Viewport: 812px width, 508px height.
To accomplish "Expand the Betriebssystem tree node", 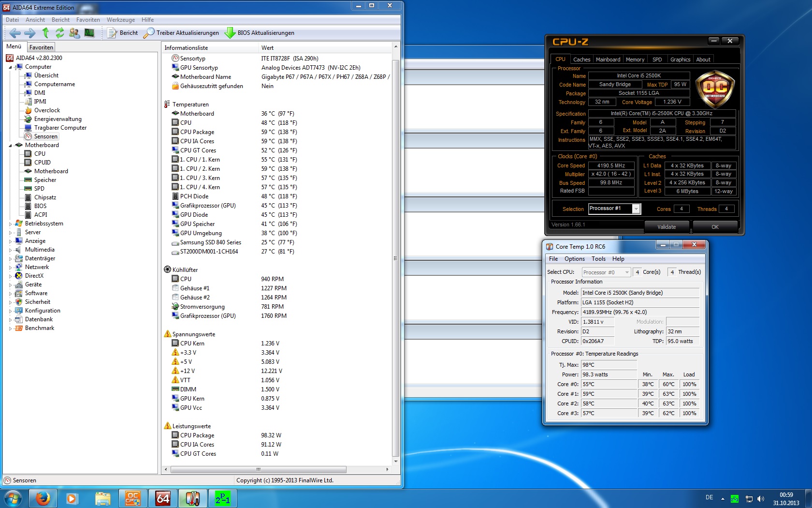I will point(10,224).
